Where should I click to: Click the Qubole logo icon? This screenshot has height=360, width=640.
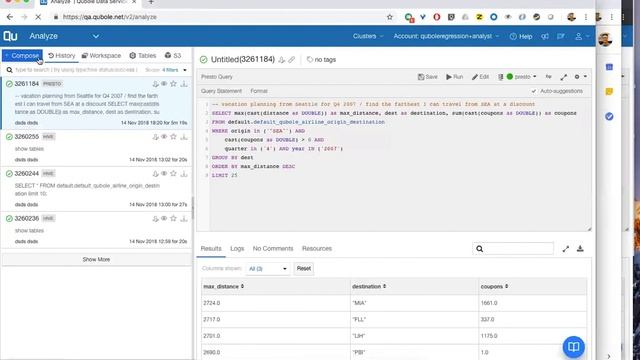(x=10, y=36)
